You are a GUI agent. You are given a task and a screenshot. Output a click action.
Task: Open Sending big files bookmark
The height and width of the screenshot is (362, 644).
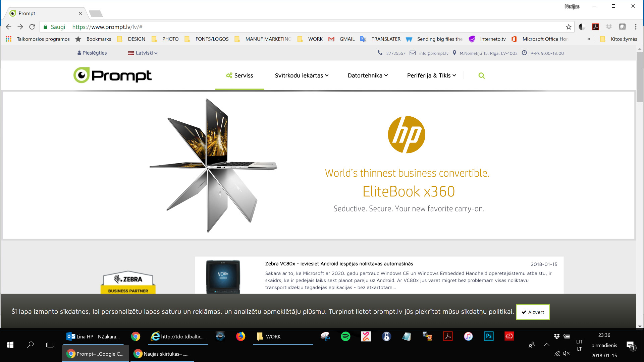coord(434,39)
